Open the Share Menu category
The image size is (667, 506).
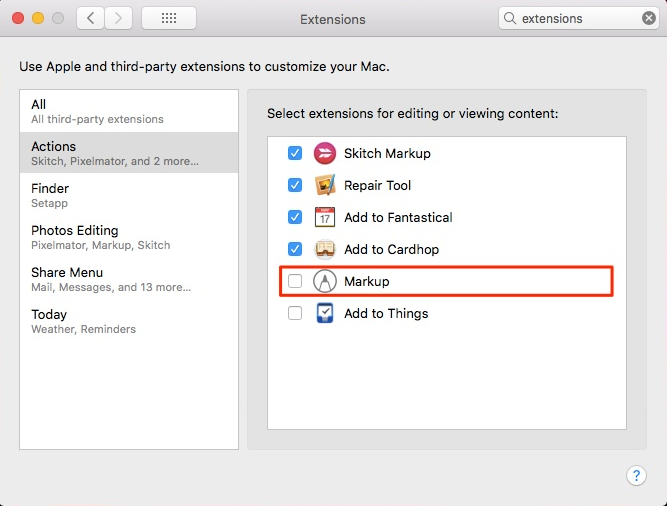[129, 279]
